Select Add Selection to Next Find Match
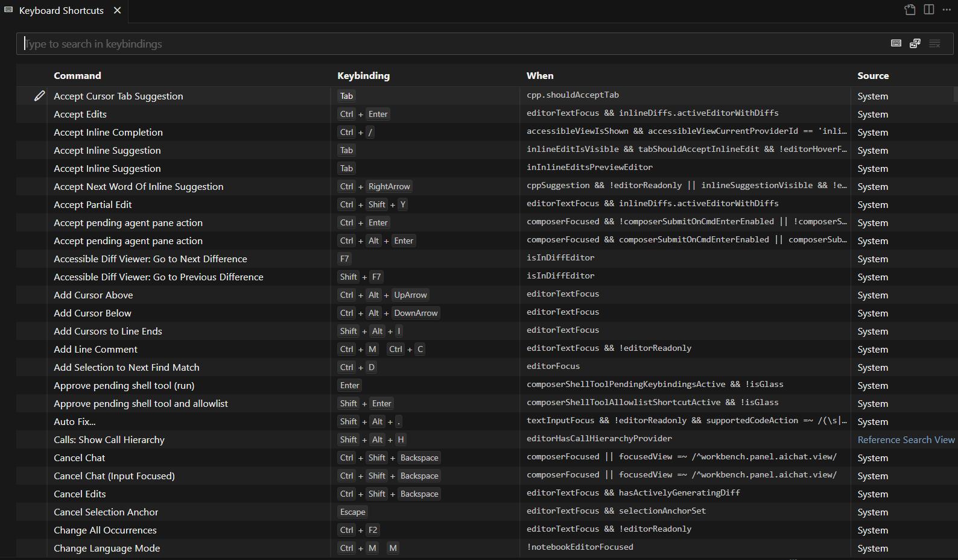Image resolution: width=958 pixels, height=560 pixels. [126, 367]
